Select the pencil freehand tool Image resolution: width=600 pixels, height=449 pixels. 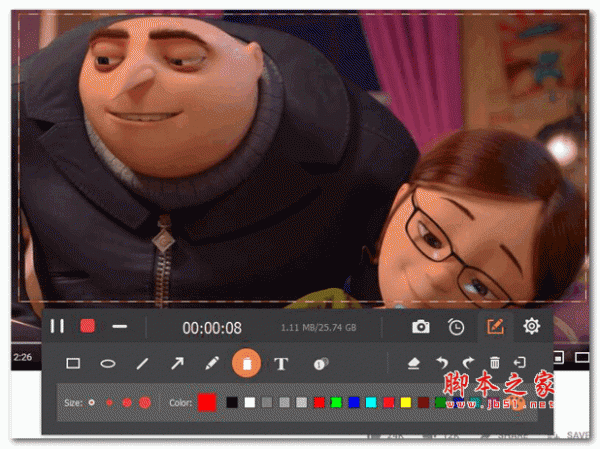(212, 363)
